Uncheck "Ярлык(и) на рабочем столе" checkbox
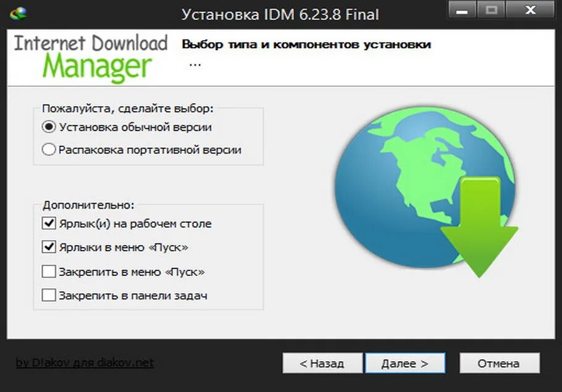The height and width of the screenshot is (392, 562). click(49, 223)
